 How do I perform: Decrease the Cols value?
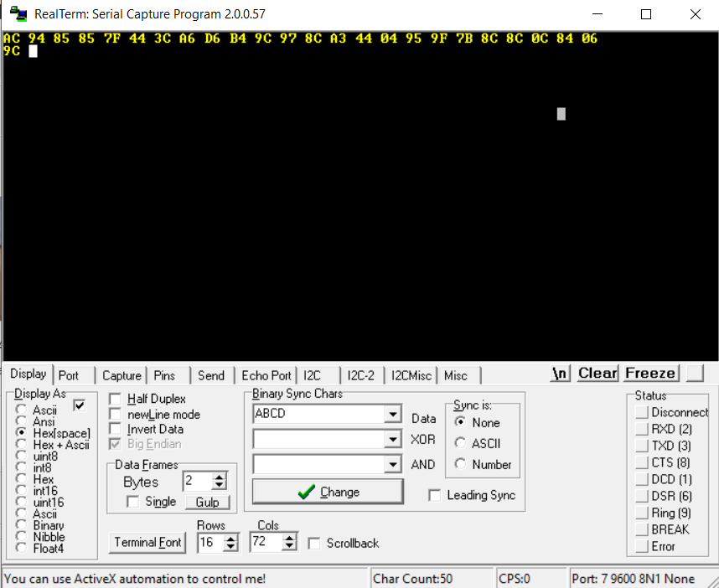[x=289, y=547]
